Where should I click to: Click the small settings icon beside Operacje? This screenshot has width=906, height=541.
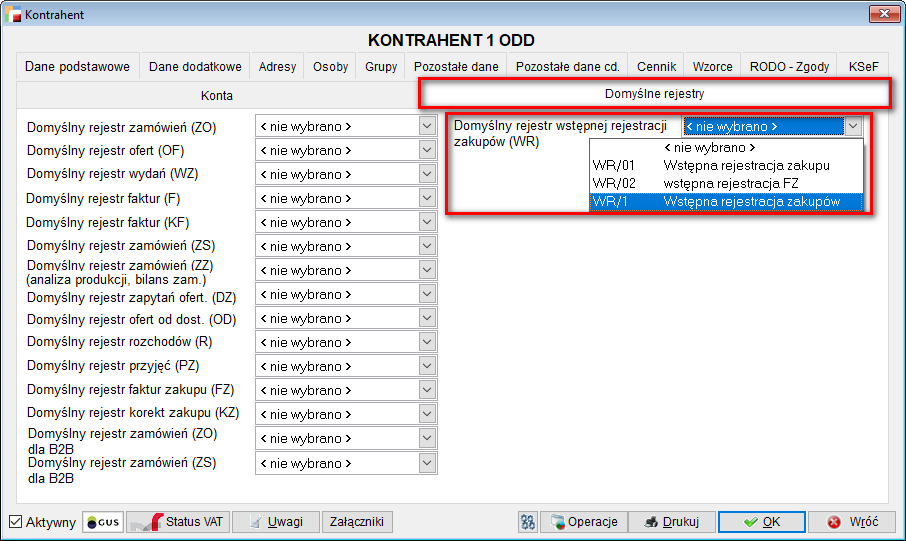tap(528, 522)
